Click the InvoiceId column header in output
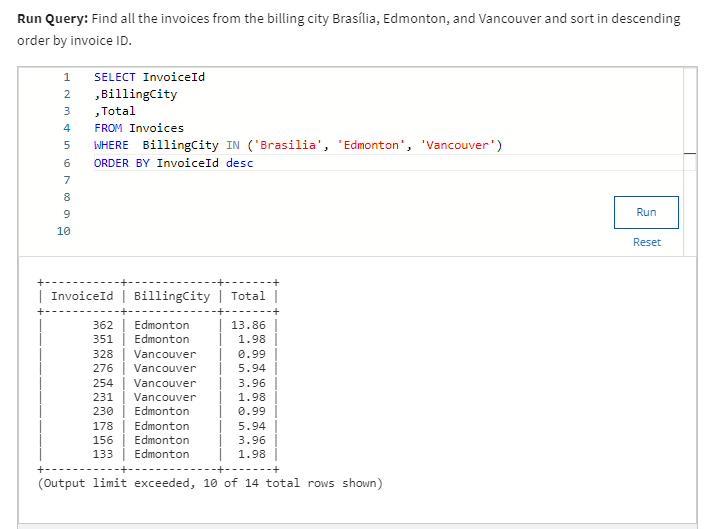The height and width of the screenshot is (529, 716). click(82, 296)
